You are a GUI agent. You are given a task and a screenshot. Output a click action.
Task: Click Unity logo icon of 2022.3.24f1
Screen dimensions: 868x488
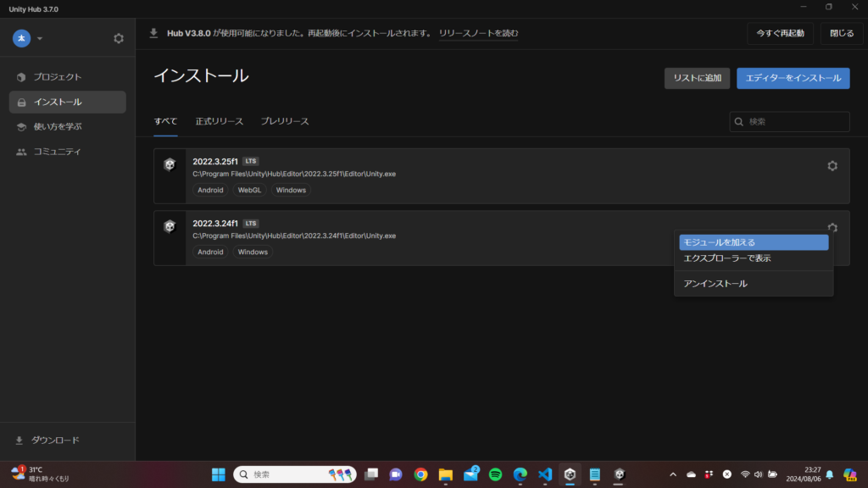point(170,226)
